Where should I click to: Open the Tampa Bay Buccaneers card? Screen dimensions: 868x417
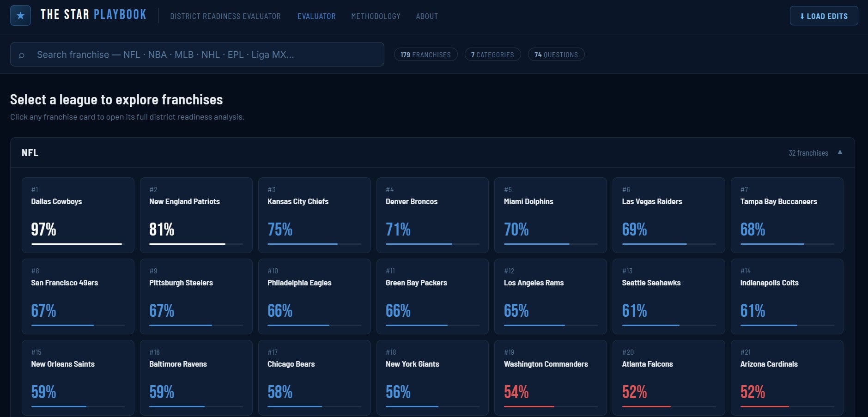[787, 215]
